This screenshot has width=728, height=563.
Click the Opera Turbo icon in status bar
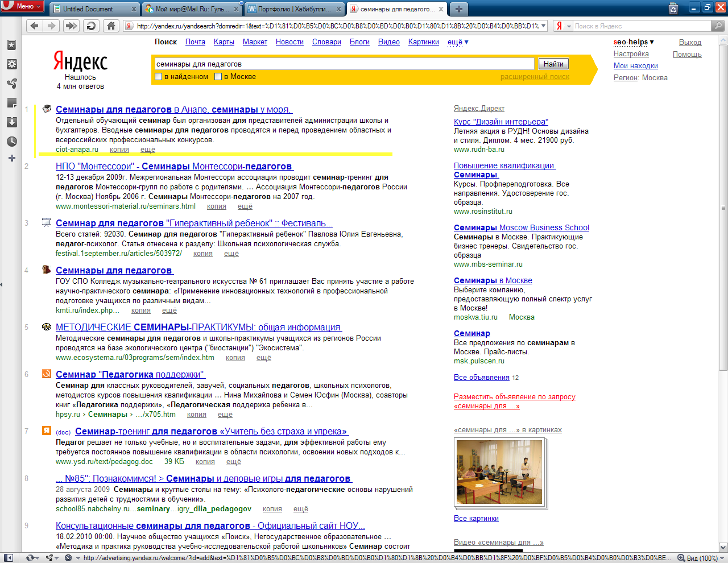pos(68,558)
